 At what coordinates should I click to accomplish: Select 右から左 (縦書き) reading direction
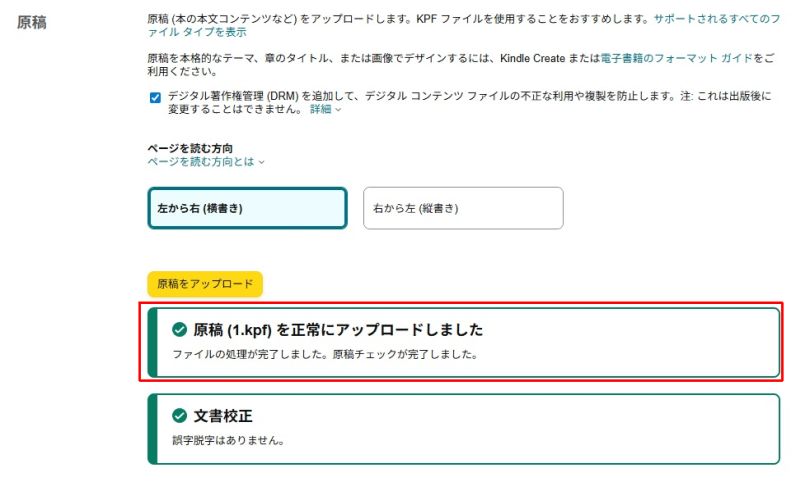click(x=463, y=208)
